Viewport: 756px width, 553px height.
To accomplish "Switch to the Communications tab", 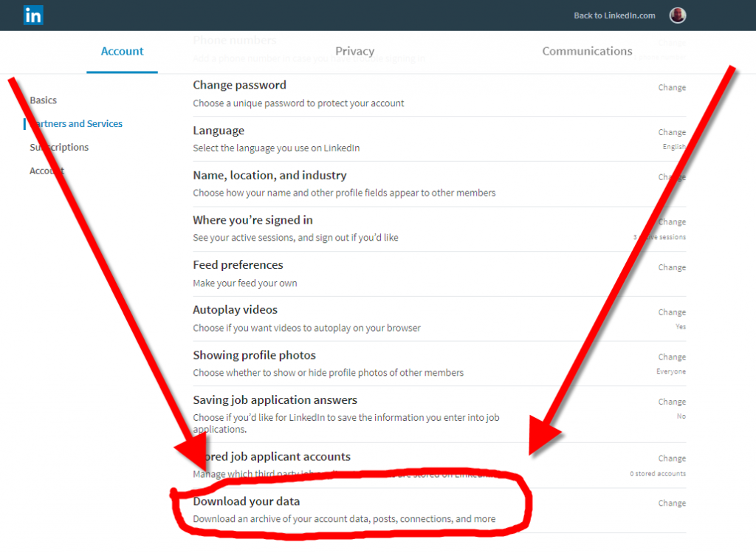I will (x=587, y=51).
